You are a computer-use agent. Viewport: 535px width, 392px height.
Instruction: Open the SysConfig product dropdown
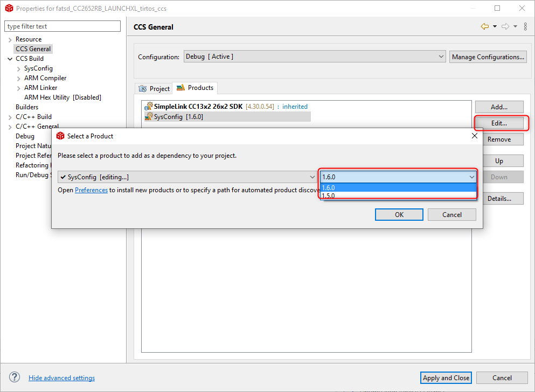point(187,177)
